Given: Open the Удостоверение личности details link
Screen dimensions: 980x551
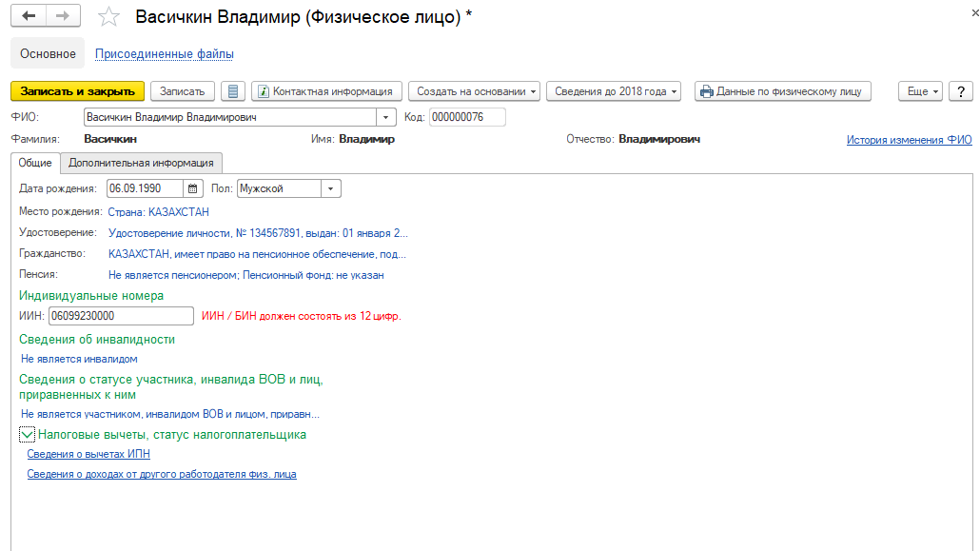Looking at the screenshot, I should click(258, 233).
